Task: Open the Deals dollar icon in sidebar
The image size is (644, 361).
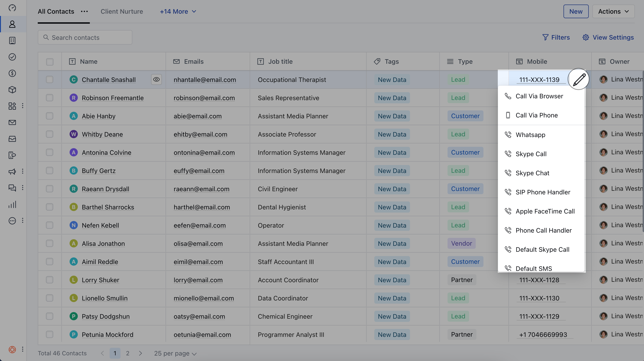Action: point(12,73)
